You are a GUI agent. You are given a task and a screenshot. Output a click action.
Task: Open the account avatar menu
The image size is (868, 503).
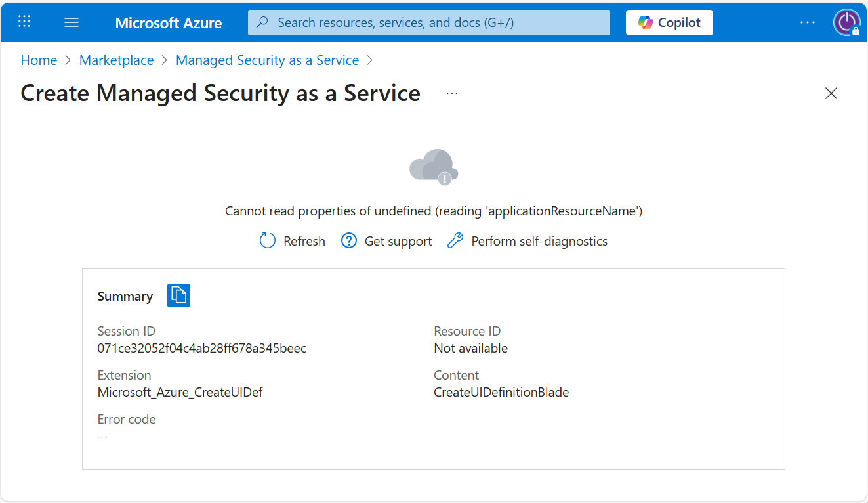[x=846, y=22]
